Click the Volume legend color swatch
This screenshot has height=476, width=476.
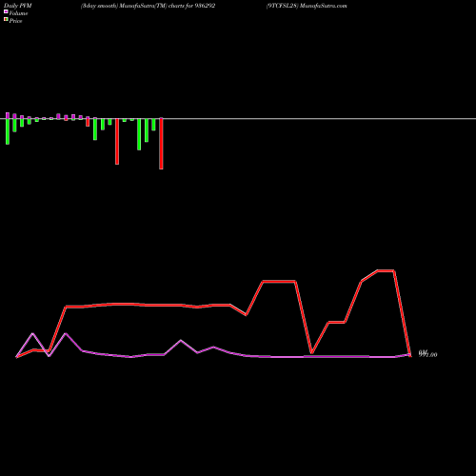[6, 11]
